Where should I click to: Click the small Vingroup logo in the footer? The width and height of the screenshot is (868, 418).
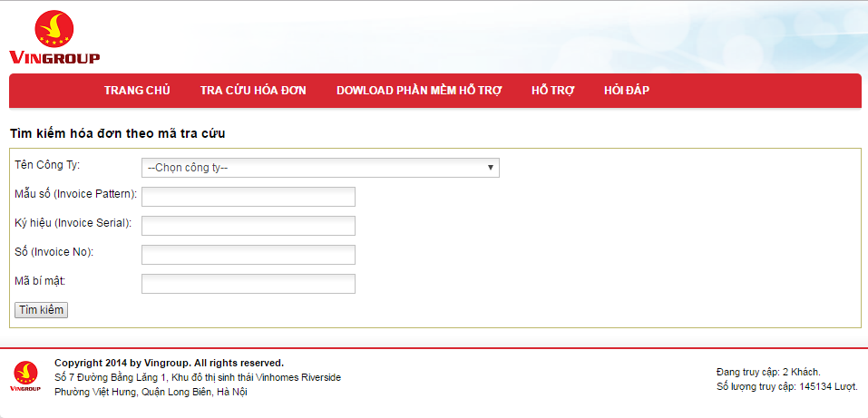(25, 376)
